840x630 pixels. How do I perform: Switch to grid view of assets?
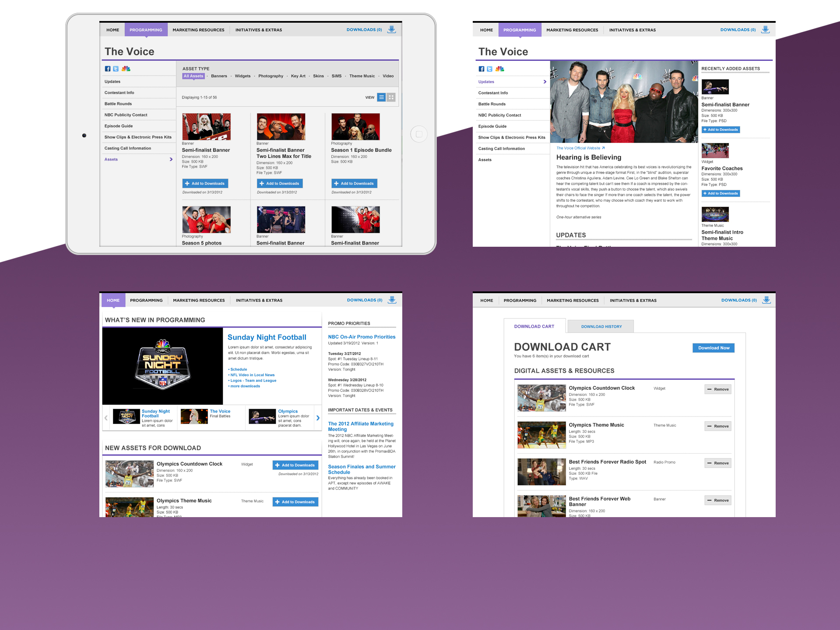(391, 97)
